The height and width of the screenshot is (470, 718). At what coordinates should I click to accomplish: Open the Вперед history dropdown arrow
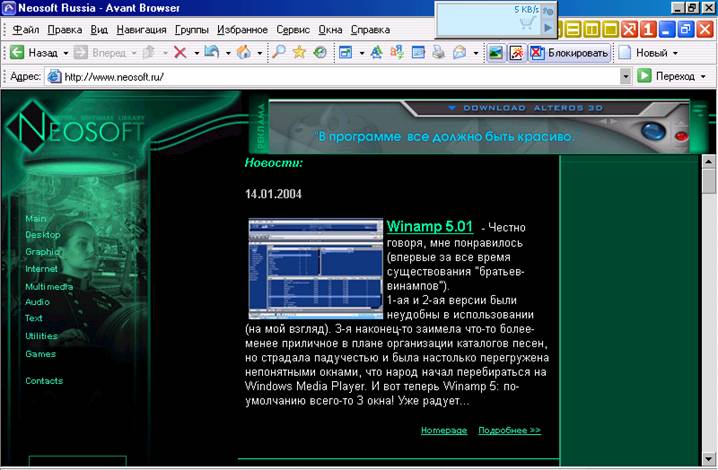134,53
